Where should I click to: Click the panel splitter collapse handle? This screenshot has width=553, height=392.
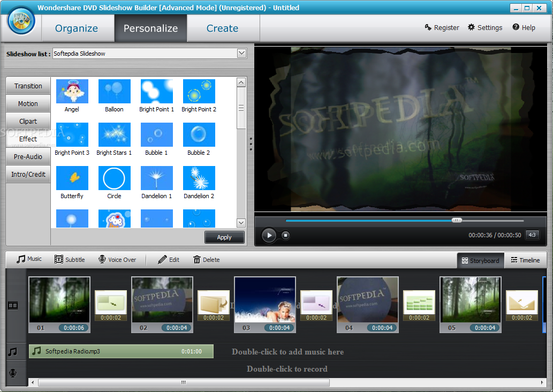point(251,144)
